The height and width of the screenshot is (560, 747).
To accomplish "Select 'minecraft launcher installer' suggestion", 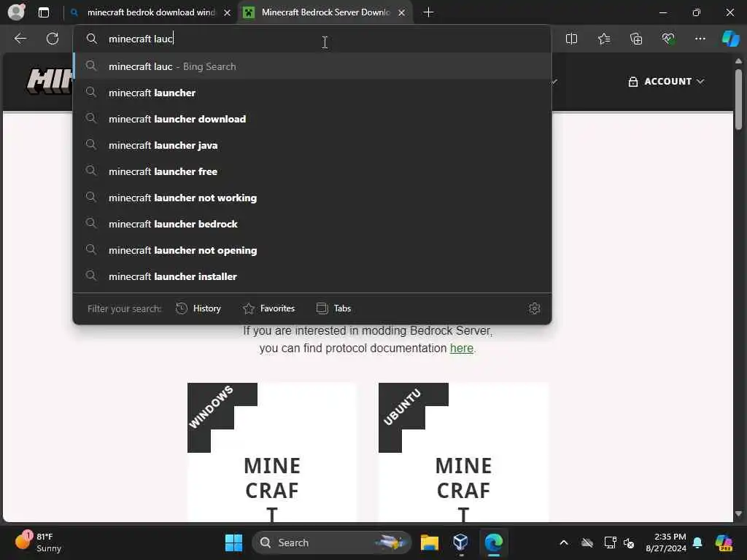I will pyautogui.click(x=312, y=276).
